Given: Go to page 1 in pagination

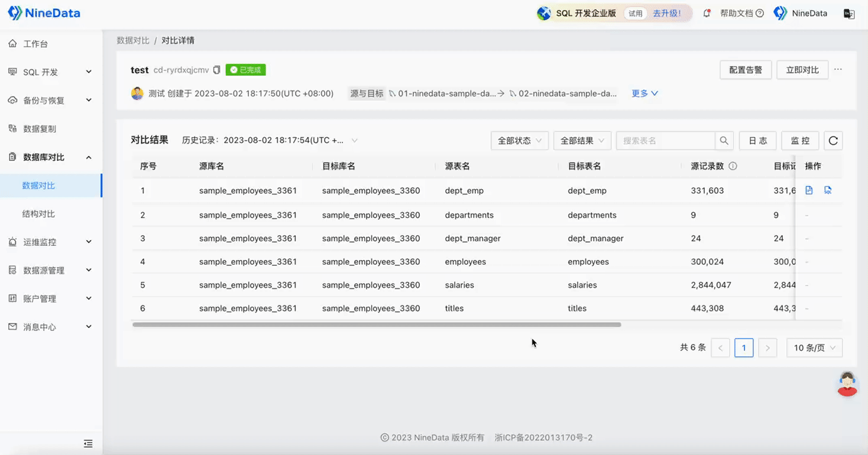Looking at the screenshot, I should (744, 348).
